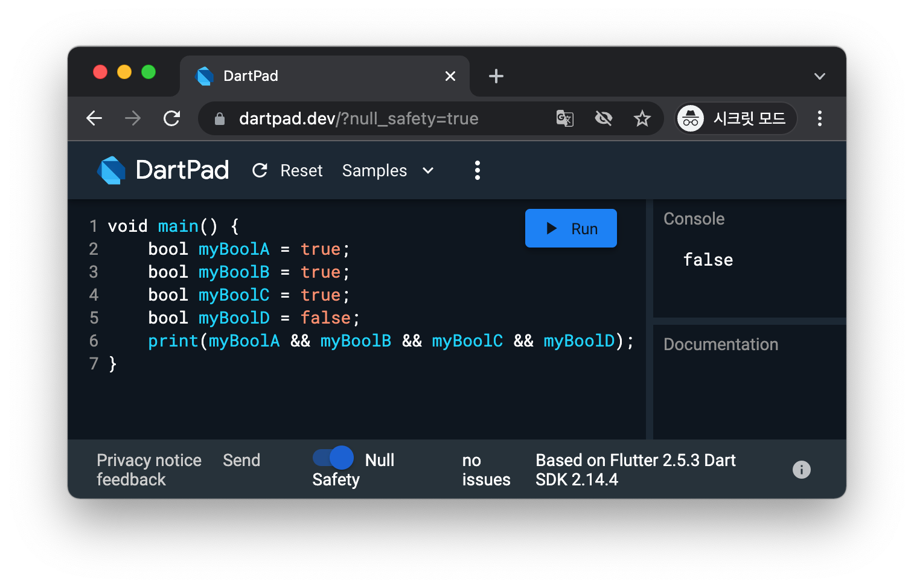Click the browser back arrow
The height and width of the screenshot is (588, 914).
pos(94,118)
